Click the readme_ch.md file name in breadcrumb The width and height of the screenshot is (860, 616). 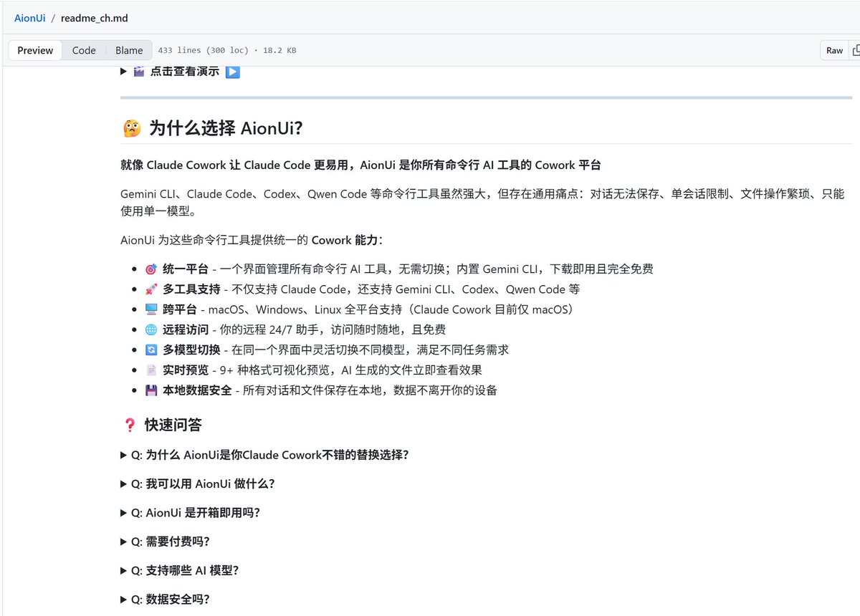pos(95,18)
